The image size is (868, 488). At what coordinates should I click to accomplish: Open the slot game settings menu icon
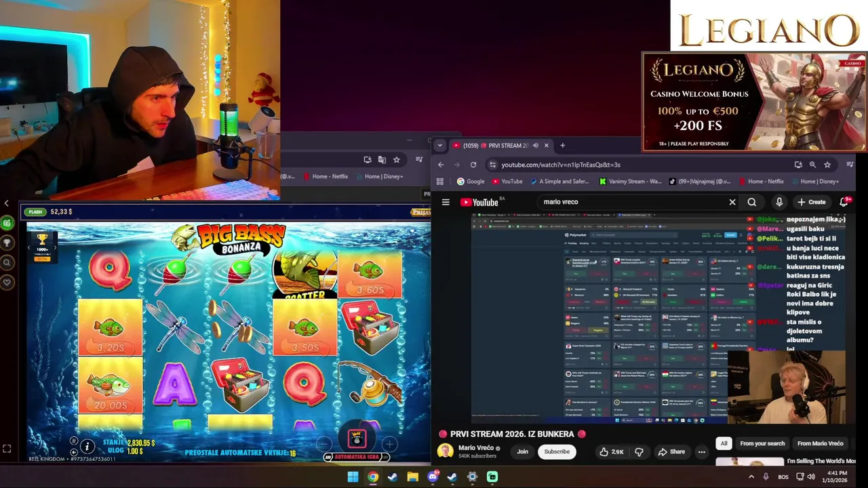point(73,441)
